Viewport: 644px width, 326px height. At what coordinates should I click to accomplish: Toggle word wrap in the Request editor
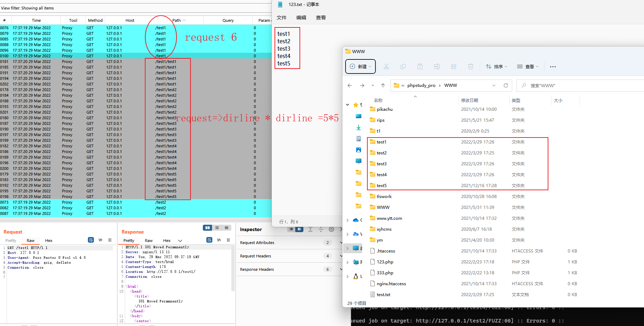coord(91,240)
